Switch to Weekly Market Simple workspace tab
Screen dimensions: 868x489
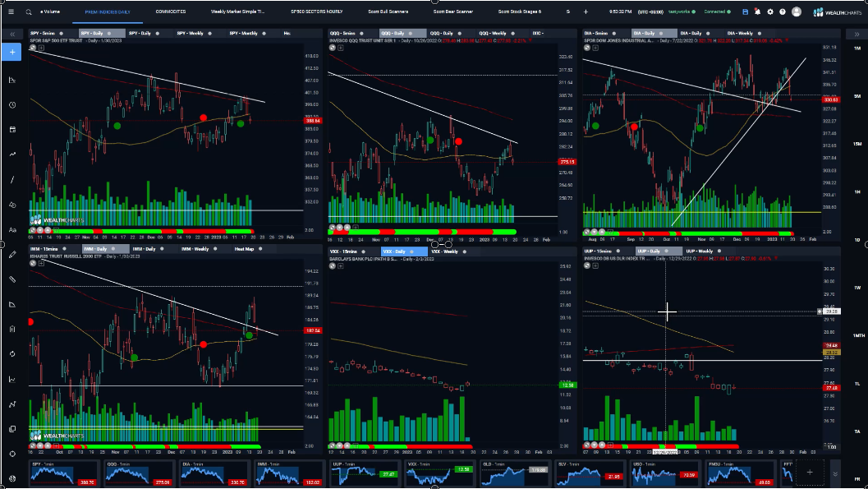pyautogui.click(x=237, y=12)
